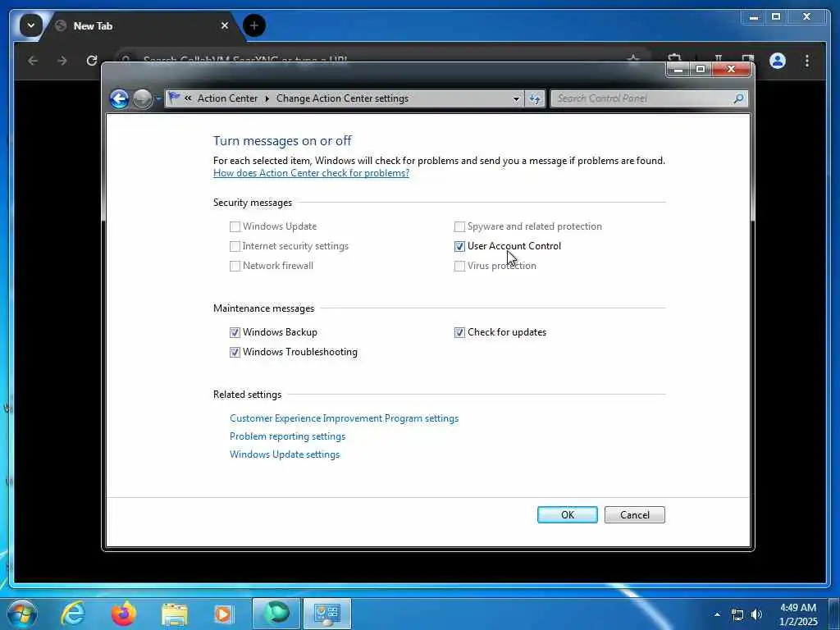The height and width of the screenshot is (630, 840).
Task: Expand the address bar history dropdown arrow
Action: 516,98
